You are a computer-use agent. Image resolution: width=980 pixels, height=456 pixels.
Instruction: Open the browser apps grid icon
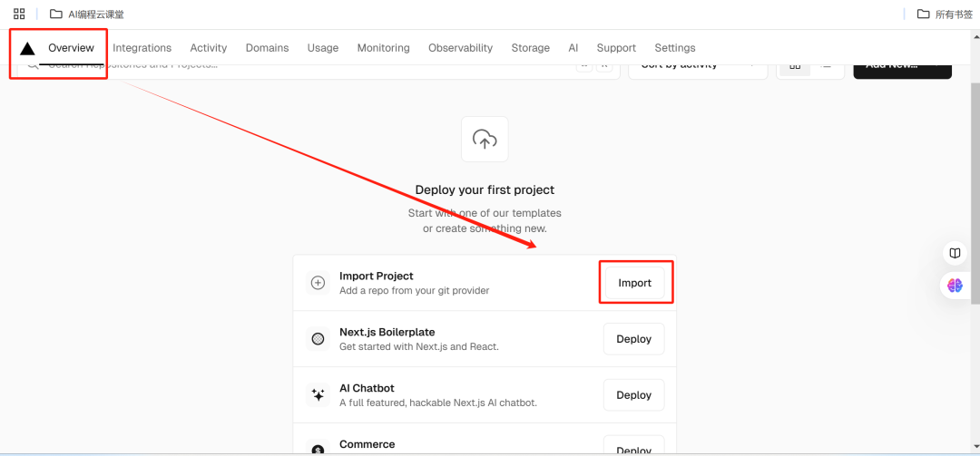(x=19, y=14)
